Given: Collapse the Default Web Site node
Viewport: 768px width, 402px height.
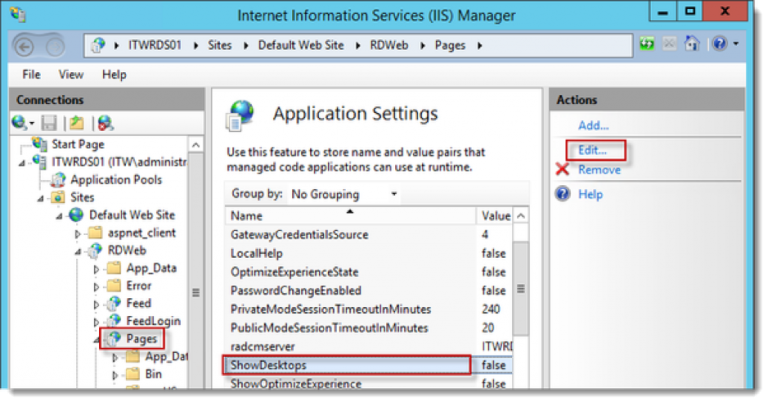Looking at the screenshot, I should coord(59,216).
